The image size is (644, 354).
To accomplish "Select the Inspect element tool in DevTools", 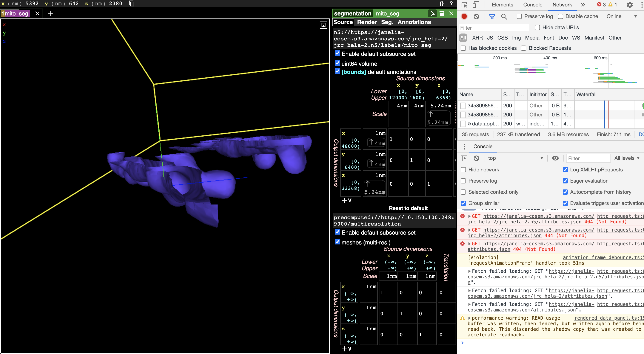I will 464,5.
